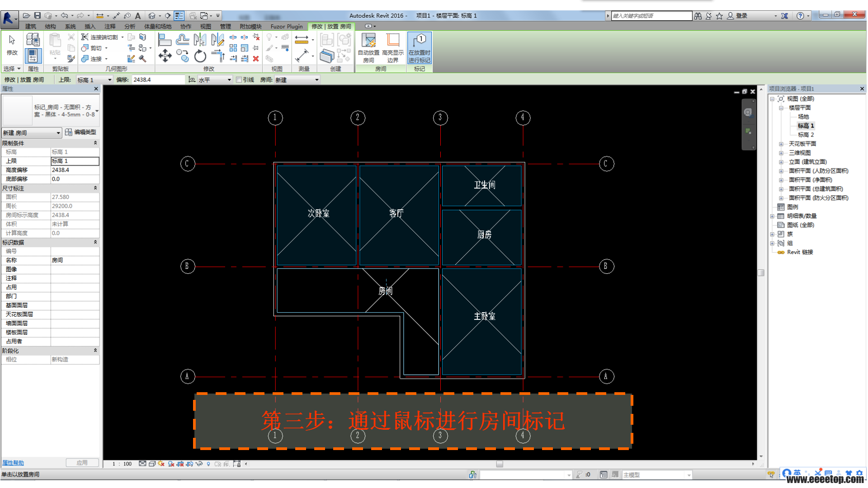
Task: Click the Trim/Extend to Corner icon
Action: [x=217, y=56]
